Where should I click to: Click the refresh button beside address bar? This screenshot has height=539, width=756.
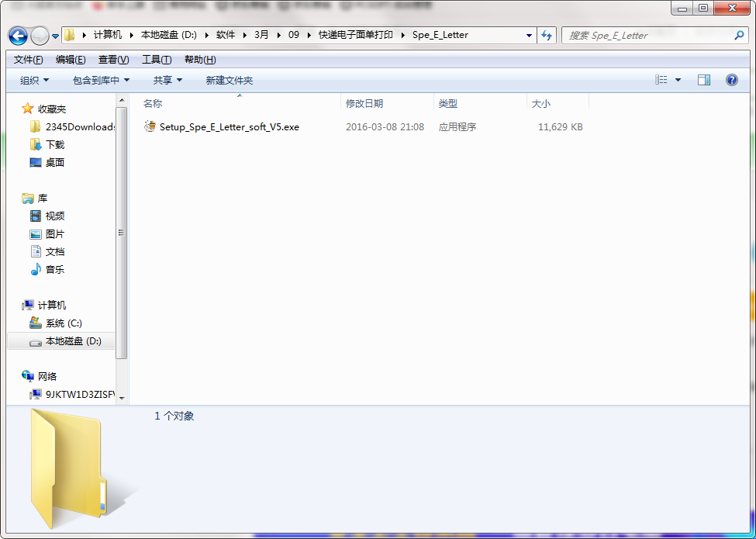tap(547, 36)
